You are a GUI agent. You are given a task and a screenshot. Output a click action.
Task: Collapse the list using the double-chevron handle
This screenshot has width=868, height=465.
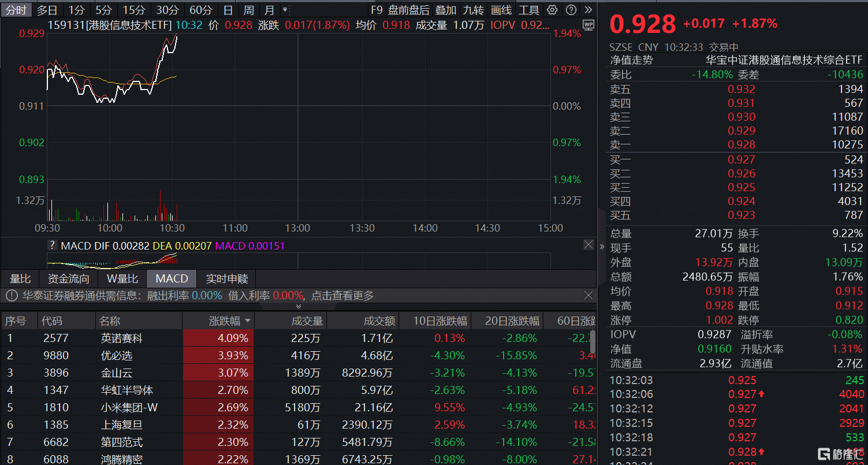(299, 306)
